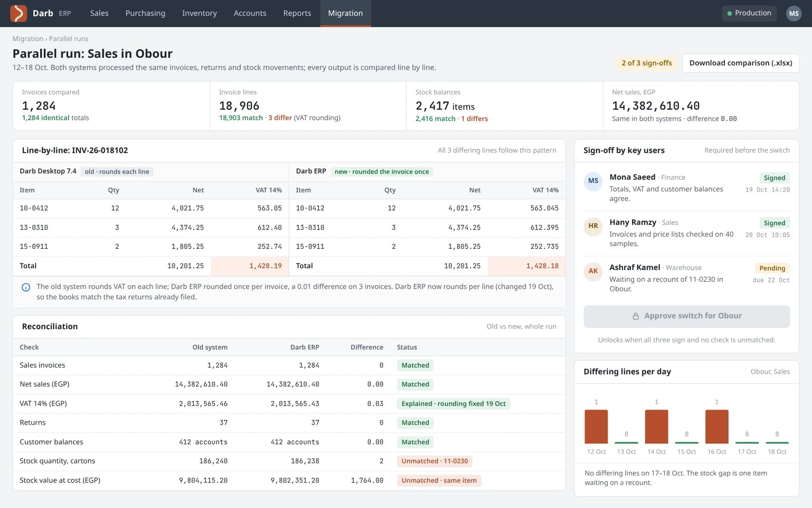This screenshot has width=812, height=508.
Task: Download comparison xlsx file
Action: [x=741, y=63]
